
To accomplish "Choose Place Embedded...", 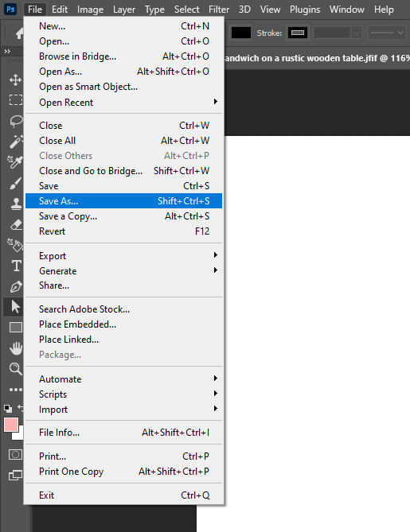I will point(123,324).
